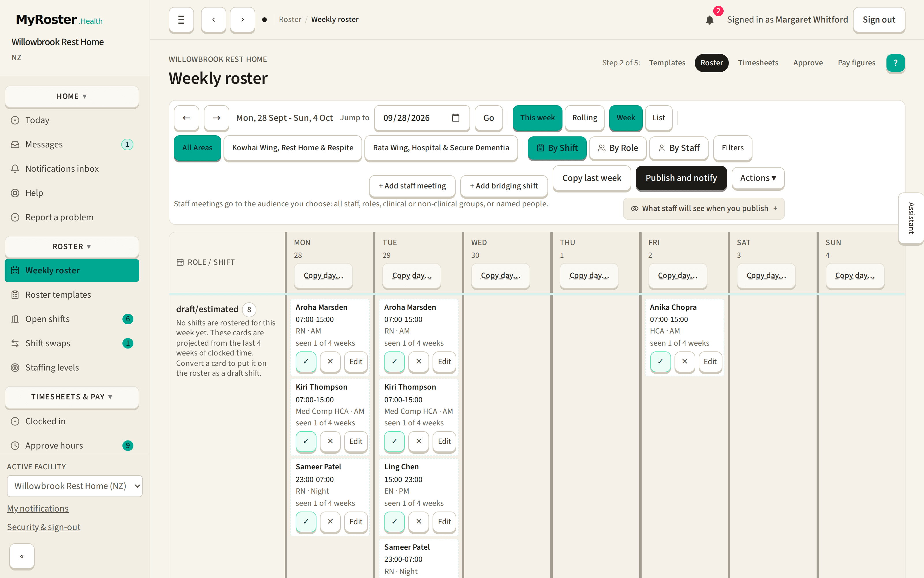
Task: Accept Ling Chen's Tuesday PM shift
Action: click(394, 521)
